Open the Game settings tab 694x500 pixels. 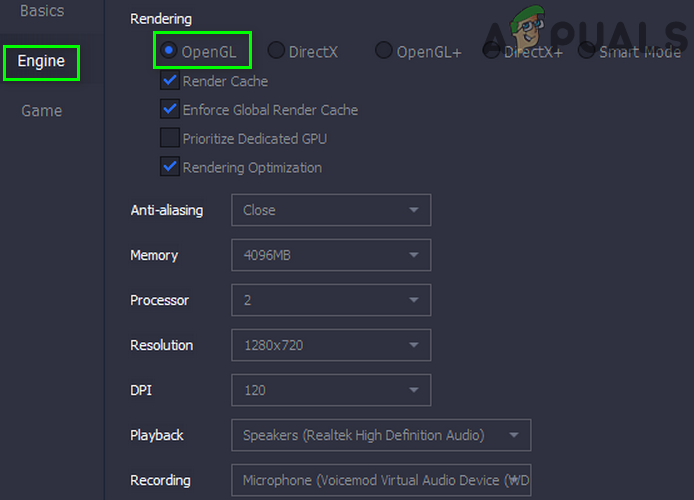42,111
